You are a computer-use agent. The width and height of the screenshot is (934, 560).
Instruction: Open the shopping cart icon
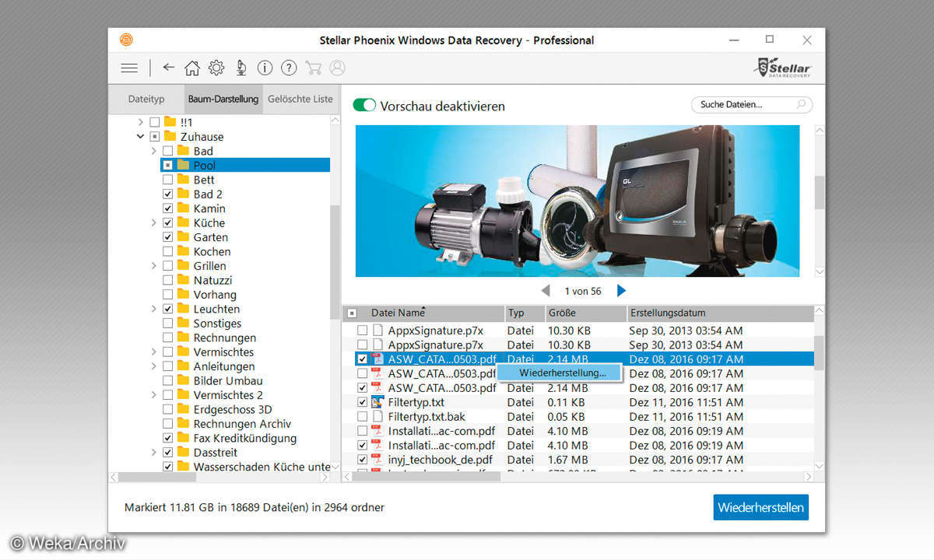click(x=314, y=68)
